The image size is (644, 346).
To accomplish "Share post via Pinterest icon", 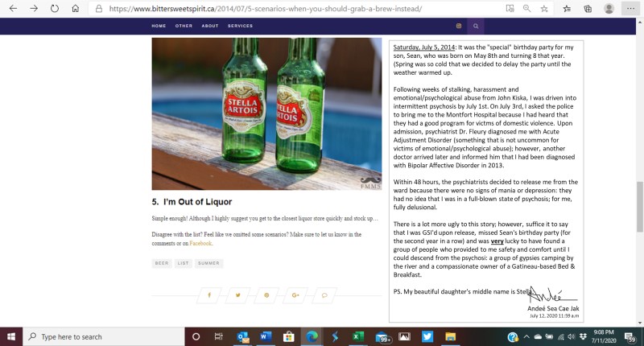I will coord(267,295).
